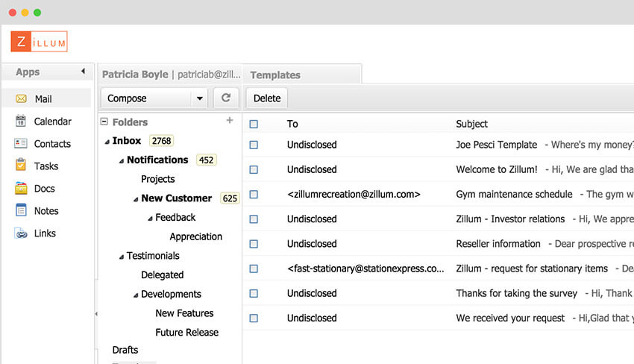
Task: Sort by the To column header
Action: (292, 124)
